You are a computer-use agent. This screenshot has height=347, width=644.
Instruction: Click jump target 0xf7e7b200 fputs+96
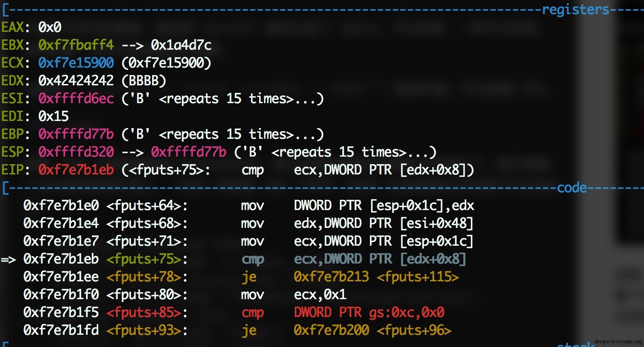coord(373,331)
